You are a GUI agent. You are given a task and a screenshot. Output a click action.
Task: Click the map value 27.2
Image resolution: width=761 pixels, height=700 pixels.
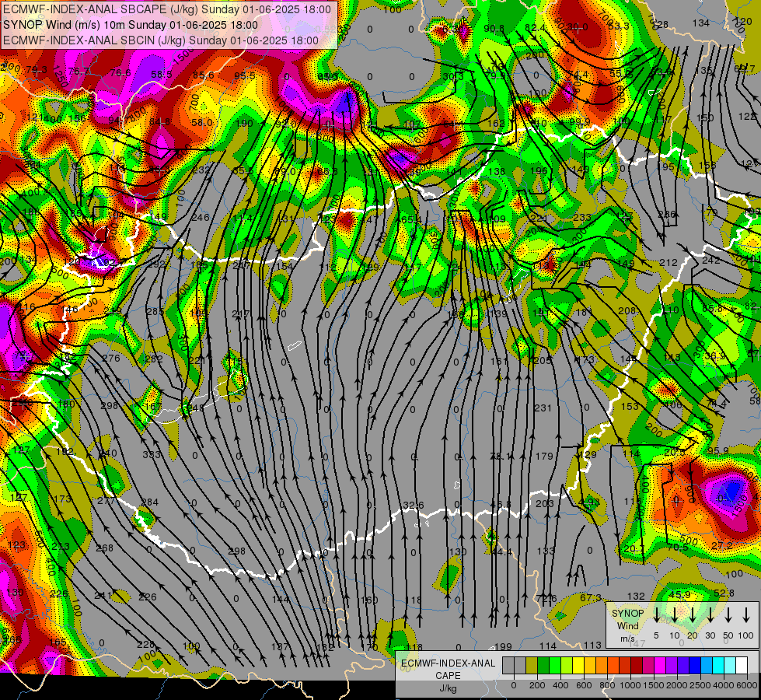click(721, 545)
